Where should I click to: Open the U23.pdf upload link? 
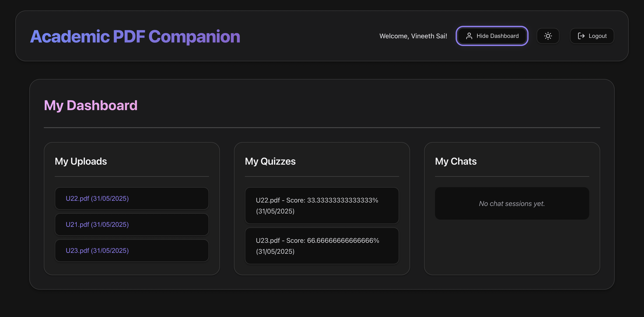click(x=97, y=250)
